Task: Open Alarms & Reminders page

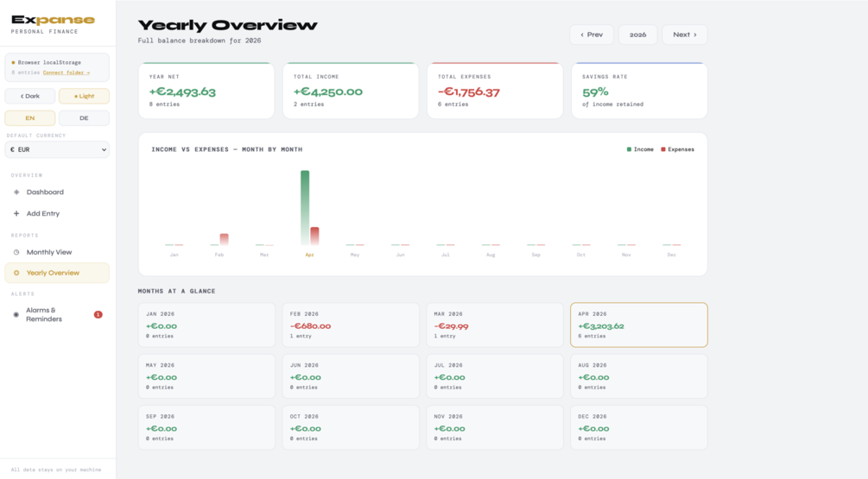Action: (x=57, y=315)
